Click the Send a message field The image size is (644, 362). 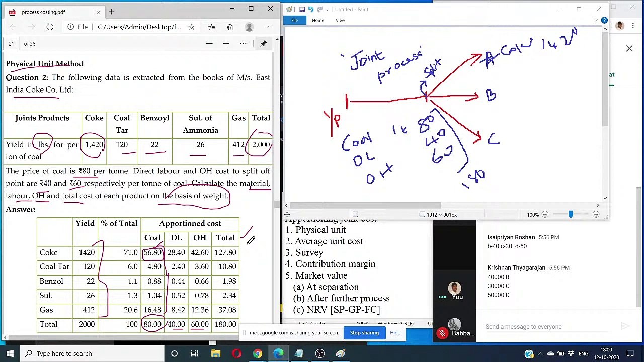pos(548,327)
